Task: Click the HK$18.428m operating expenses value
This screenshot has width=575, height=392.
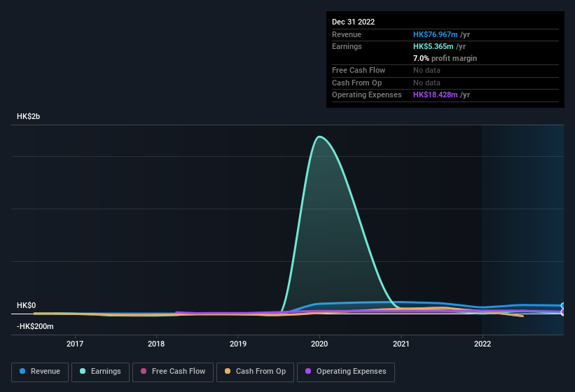Action: (x=436, y=95)
